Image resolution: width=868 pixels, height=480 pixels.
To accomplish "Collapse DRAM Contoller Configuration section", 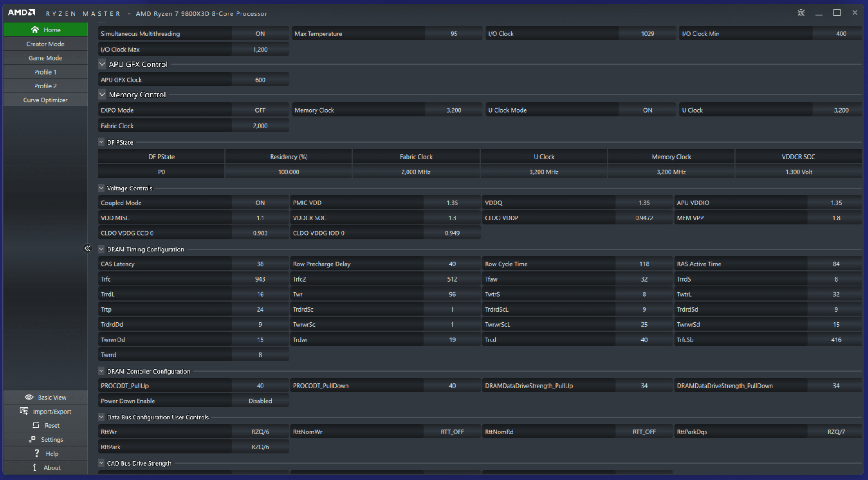I will [x=101, y=371].
